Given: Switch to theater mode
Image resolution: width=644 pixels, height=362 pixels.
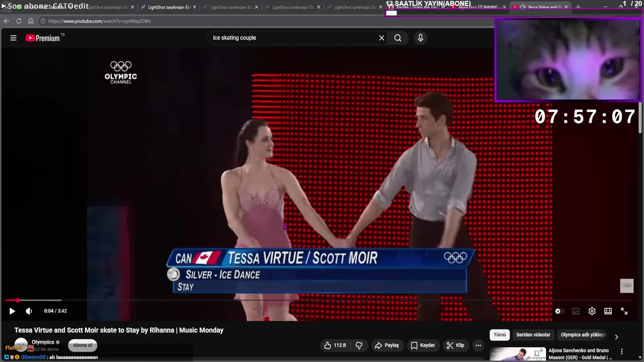Looking at the screenshot, I should click(608, 311).
